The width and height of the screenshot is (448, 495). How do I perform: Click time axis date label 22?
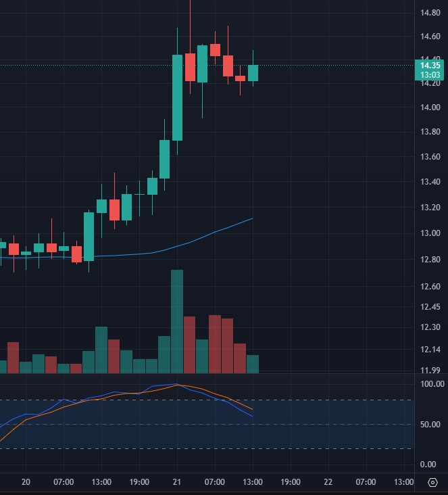pos(328,482)
